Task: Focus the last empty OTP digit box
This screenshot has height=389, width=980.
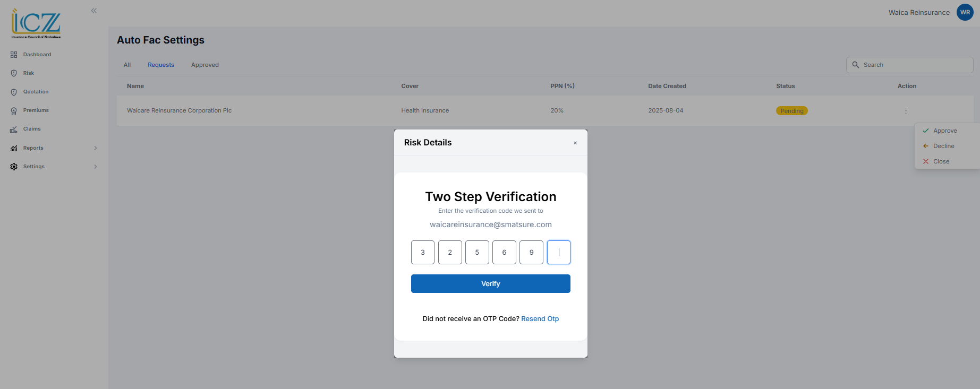Action: [558, 253]
